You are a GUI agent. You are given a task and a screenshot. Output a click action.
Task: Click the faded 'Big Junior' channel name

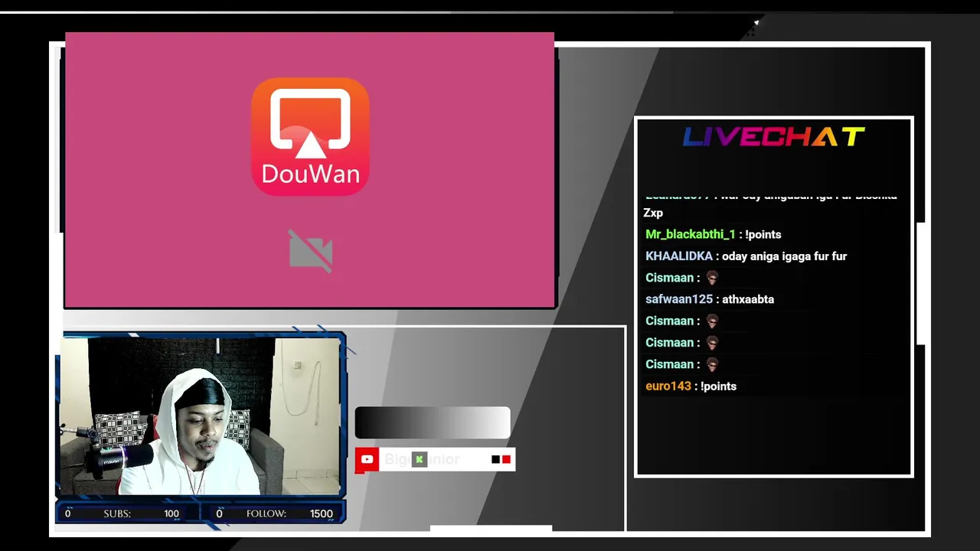[422, 459]
